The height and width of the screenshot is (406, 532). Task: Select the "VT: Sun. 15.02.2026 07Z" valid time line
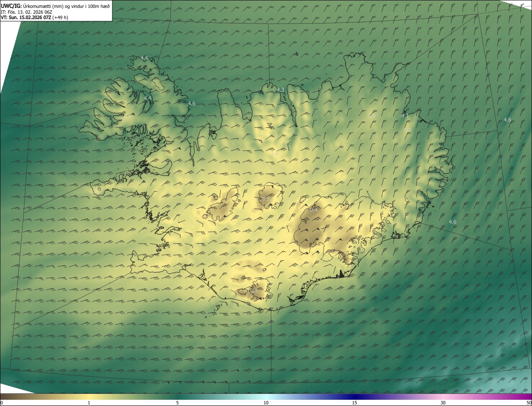[x=26, y=17]
